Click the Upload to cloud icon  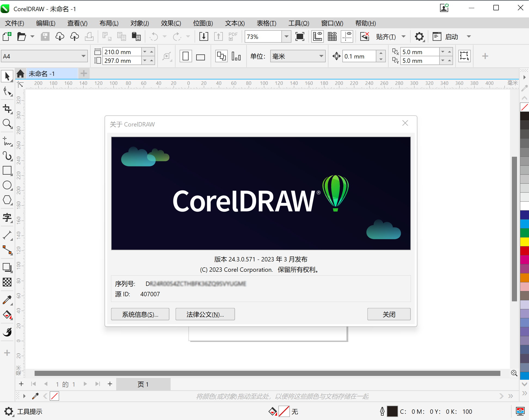click(x=75, y=36)
